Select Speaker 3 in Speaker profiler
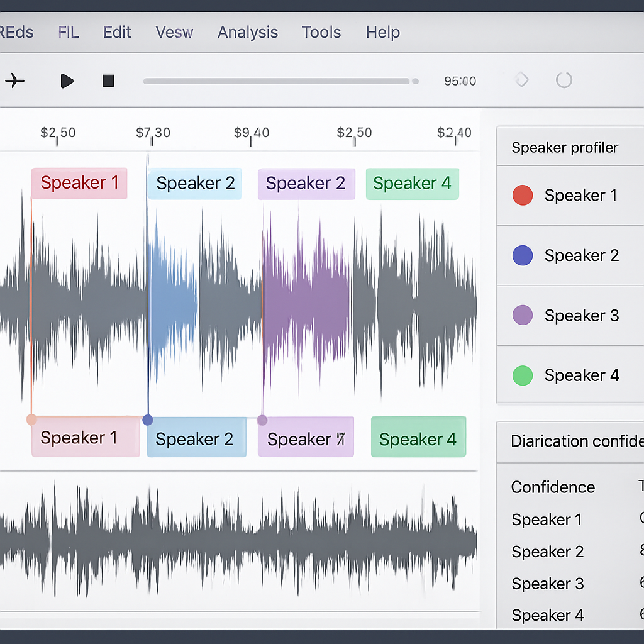 pyautogui.click(x=570, y=316)
